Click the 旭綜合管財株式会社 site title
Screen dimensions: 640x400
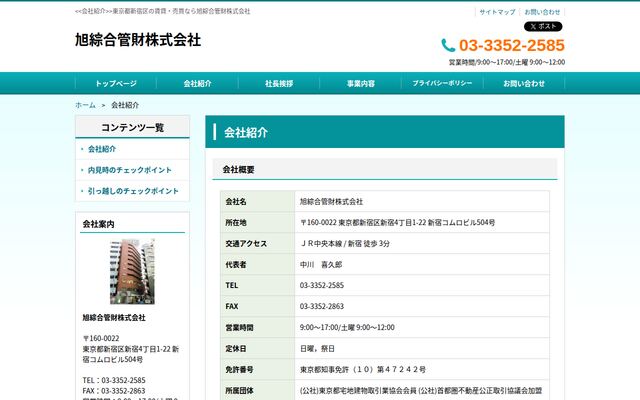pyautogui.click(x=138, y=40)
